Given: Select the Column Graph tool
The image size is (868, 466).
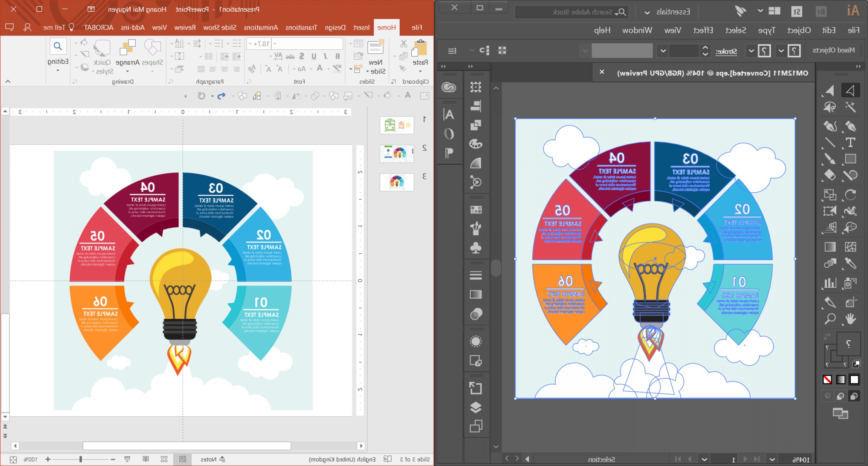Looking at the screenshot, I should [830, 283].
